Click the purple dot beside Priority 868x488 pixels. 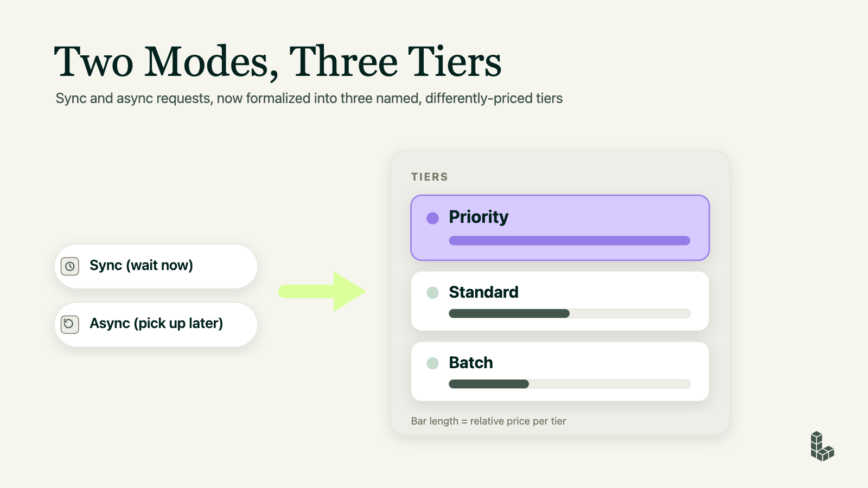click(432, 218)
